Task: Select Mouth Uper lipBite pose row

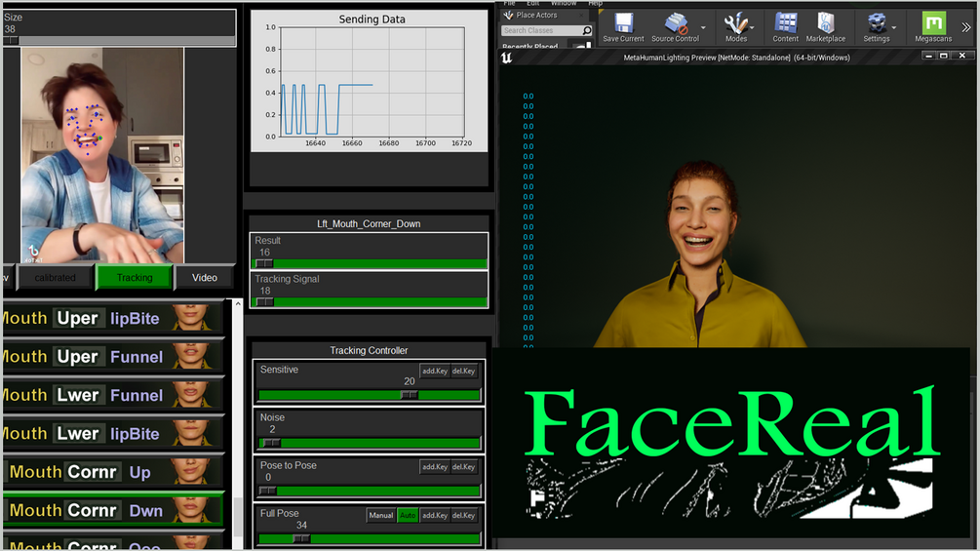Action: 112,318
